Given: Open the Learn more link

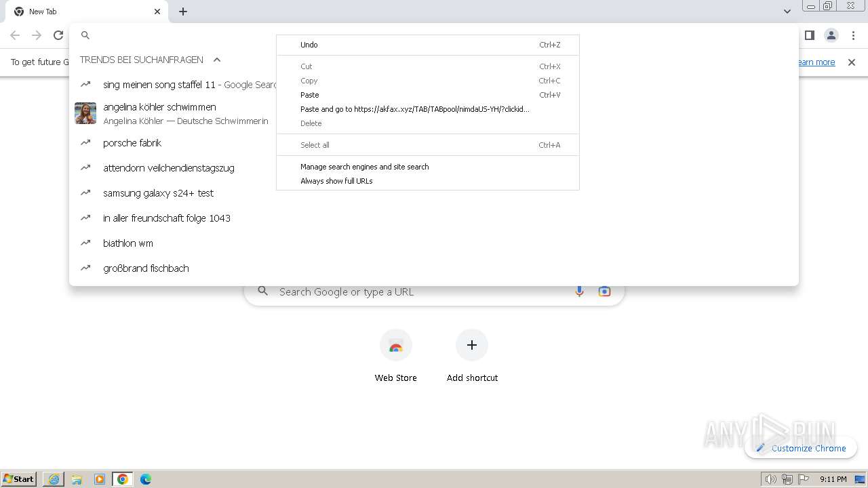Looking at the screenshot, I should tap(816, 62).
